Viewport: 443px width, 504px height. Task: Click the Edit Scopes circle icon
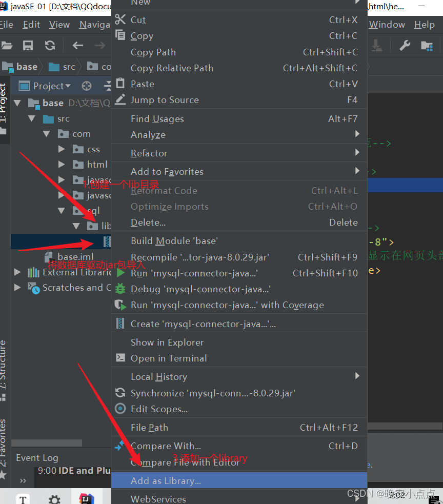point(120,409)
